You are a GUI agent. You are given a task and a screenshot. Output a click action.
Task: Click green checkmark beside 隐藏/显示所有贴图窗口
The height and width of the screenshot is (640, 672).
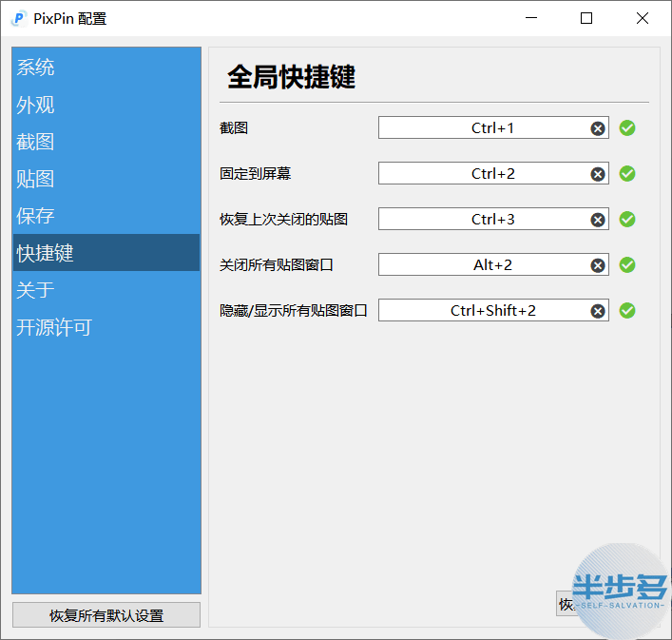point(627,310)
